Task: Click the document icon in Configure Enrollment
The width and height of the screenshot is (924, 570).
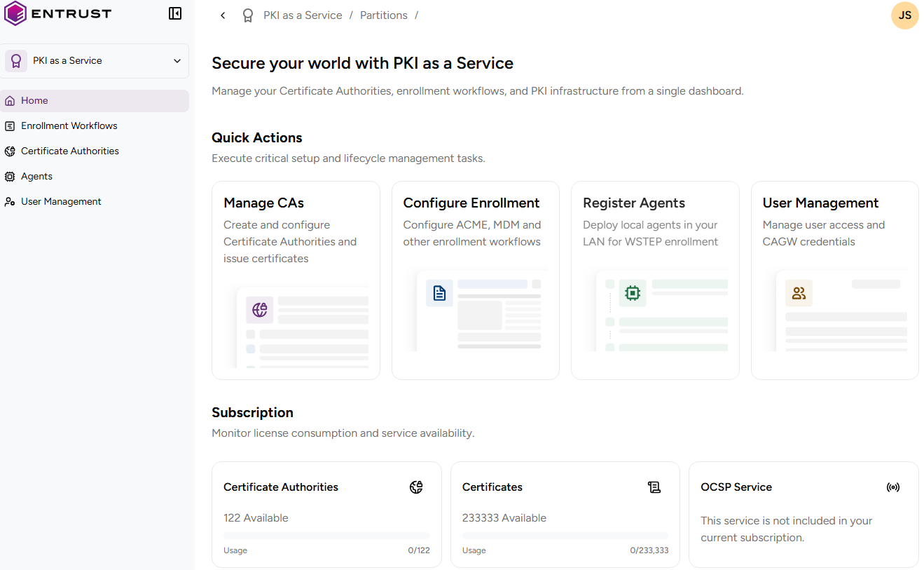Action: (439, 293)
